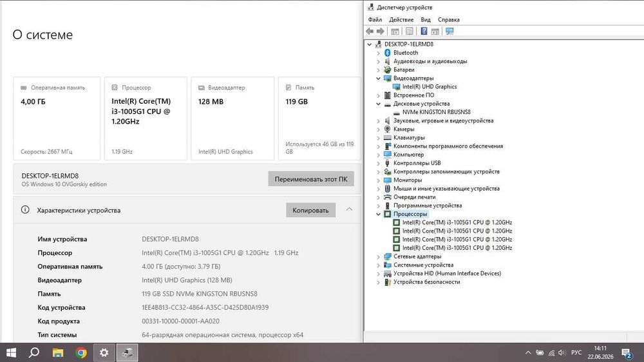This screenshot has width=644, height=362.
Task: Expand Устройства HID (Human Interface Devices)
Action: pos(378,273)
